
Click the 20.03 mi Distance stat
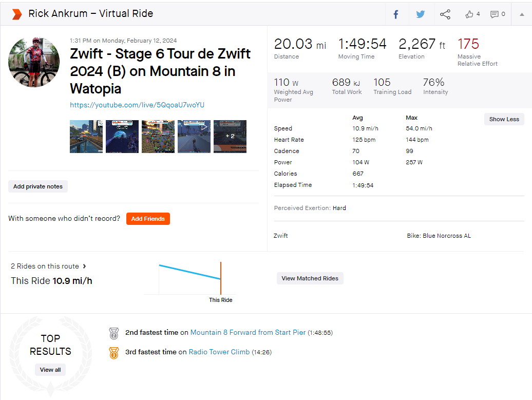300,44
